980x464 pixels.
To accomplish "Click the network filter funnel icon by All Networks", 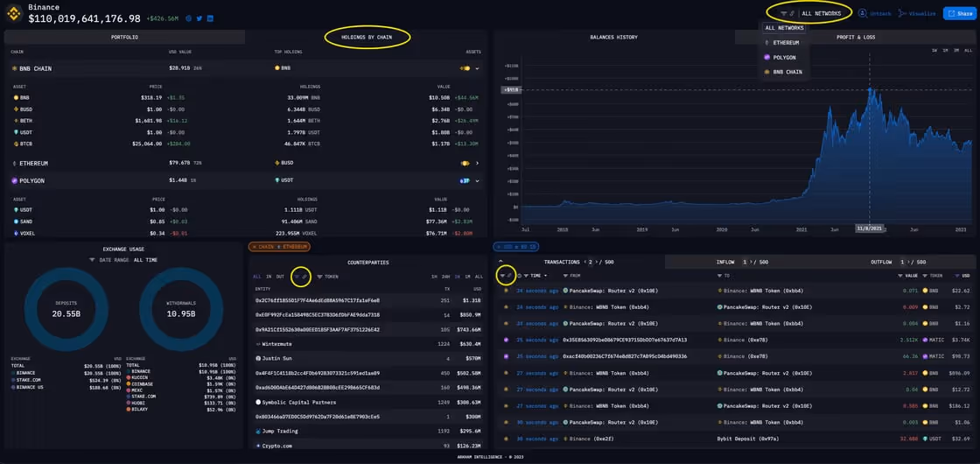I will coord(783,13).
